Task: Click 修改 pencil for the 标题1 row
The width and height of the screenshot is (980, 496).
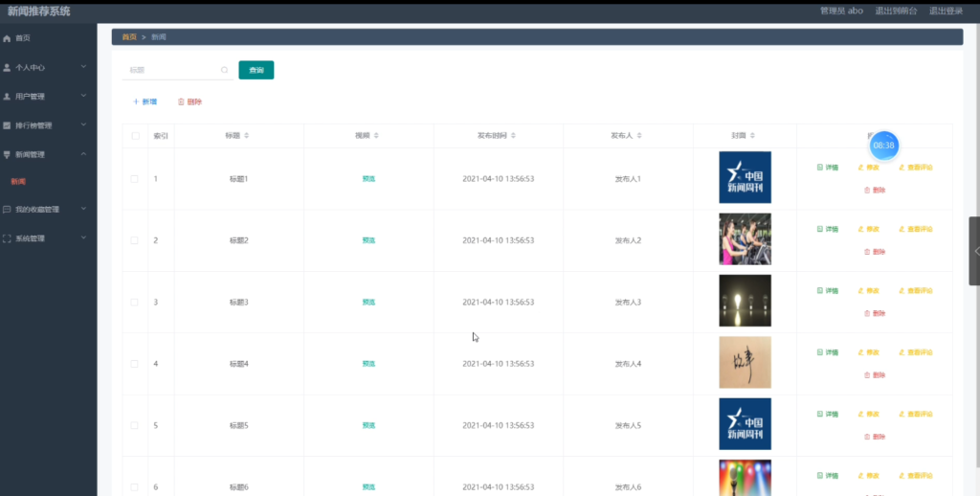Action: pyautogui.click(x=868, y=167)
